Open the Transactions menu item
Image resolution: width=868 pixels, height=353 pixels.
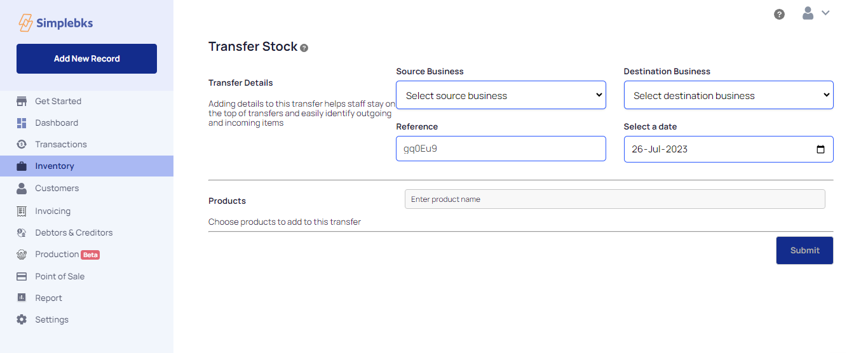point(61,145)
